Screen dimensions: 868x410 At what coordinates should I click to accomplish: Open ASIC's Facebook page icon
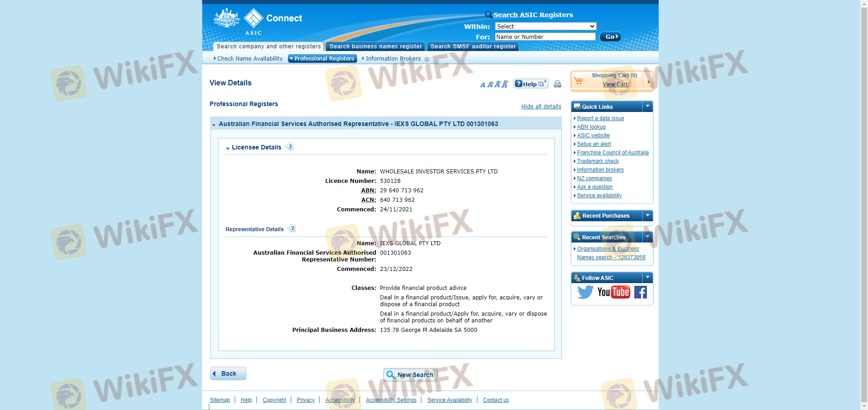tap(640, 292)
